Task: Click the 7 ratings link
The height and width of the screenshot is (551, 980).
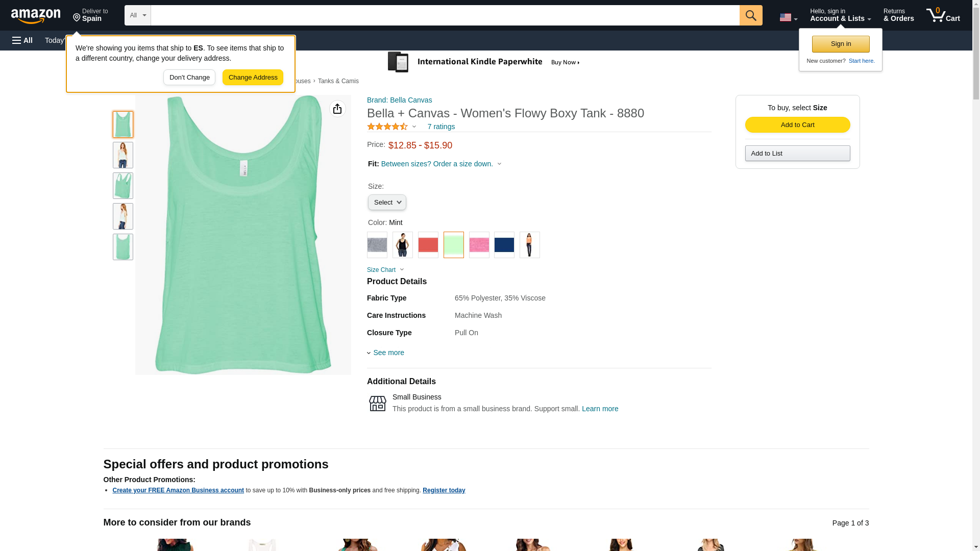Action: [441, 127]
